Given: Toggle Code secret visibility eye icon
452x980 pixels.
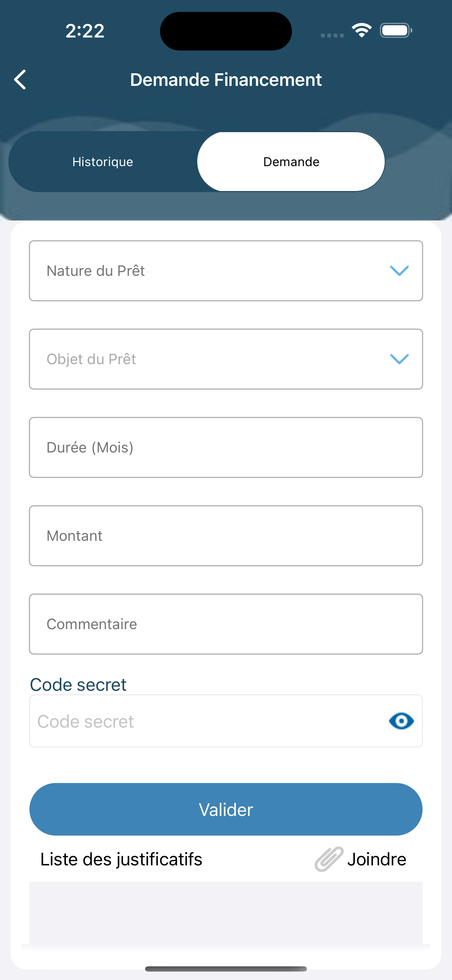Looking at the screenshot, I should coord(402,721).
